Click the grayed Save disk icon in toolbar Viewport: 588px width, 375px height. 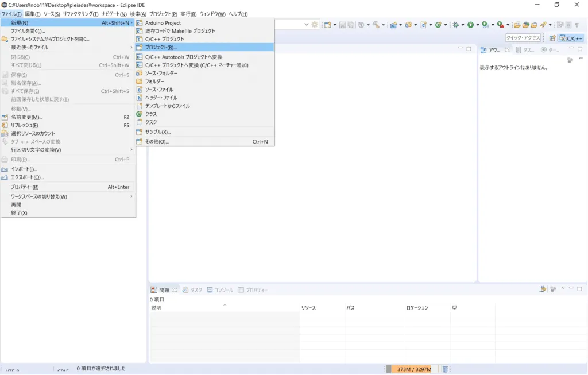pos(342,25)
